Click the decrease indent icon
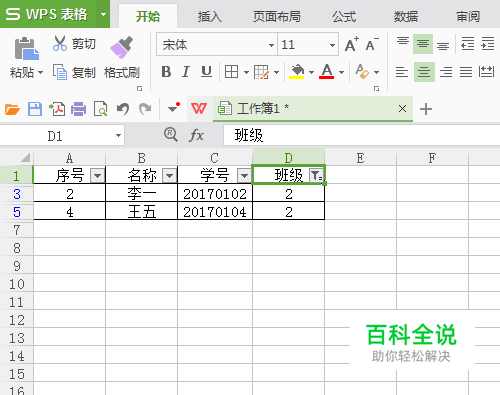The height and width of the screenshot is (395, 500). [x=467, y=44]
